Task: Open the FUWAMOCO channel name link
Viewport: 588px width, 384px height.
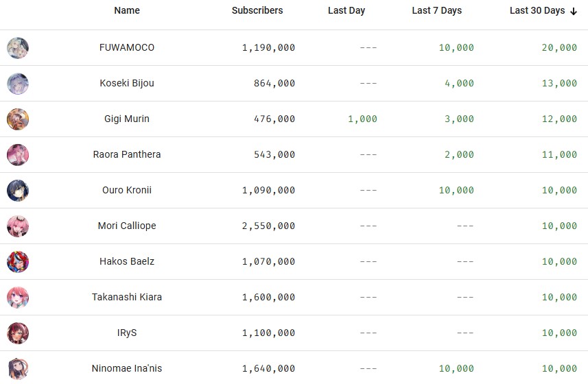Action: [127, 47]
